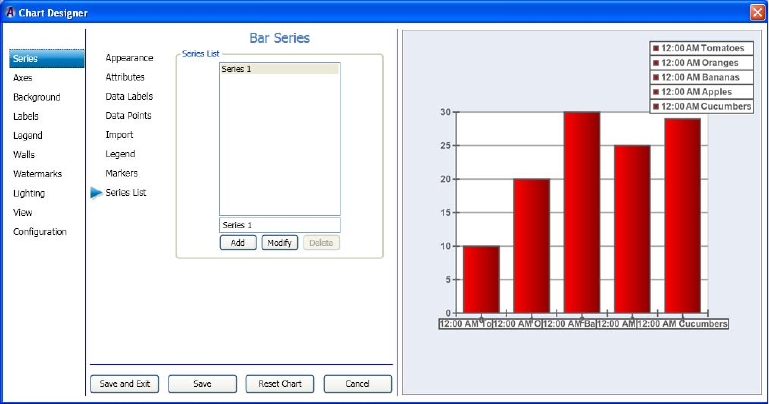Image resolution: width=769 pixels, height=404 pixels.
Task: Open the Background category
Action: pyautogui.click(x=37, y=97)
